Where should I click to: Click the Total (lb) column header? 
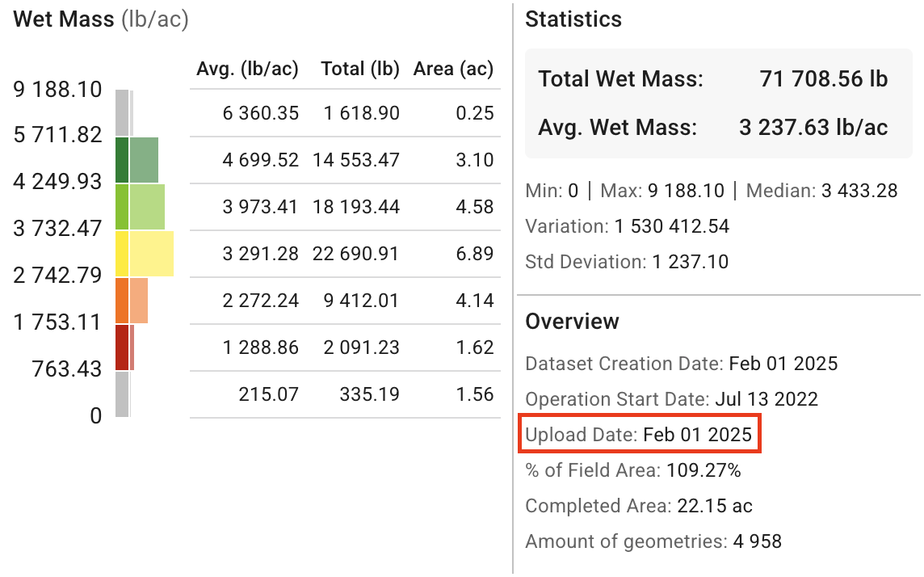coord(359,69)
